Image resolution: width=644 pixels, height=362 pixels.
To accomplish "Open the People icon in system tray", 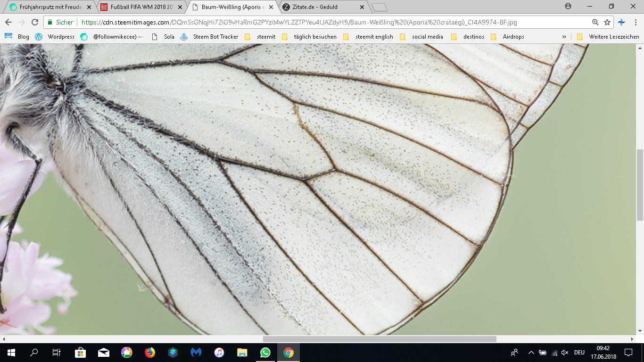I will (514, 353).
